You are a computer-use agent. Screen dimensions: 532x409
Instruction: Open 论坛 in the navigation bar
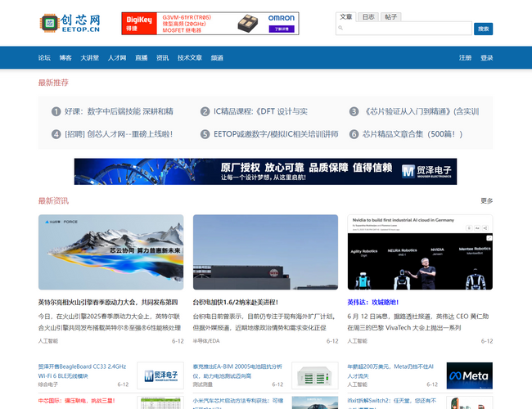click(44, 58)
